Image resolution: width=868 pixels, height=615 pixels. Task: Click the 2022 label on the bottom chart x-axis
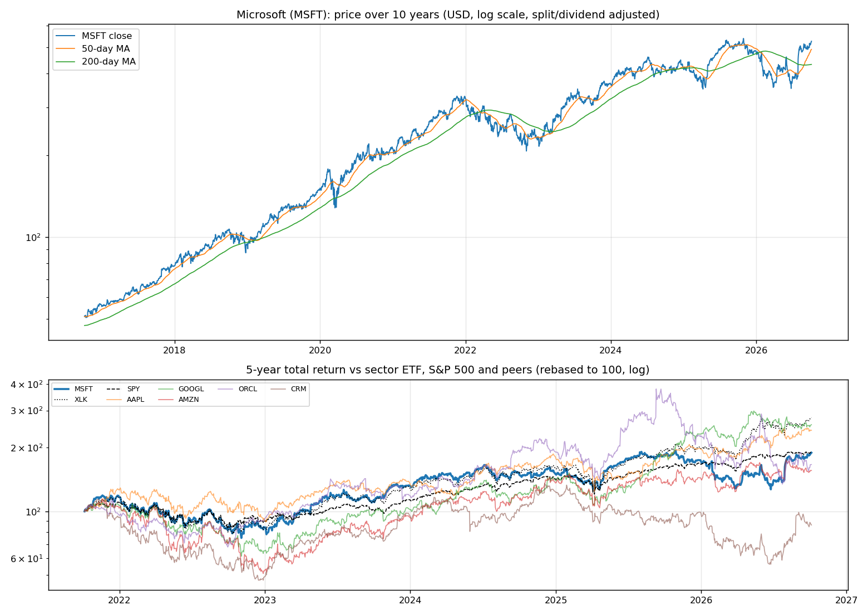pos(119,600)
